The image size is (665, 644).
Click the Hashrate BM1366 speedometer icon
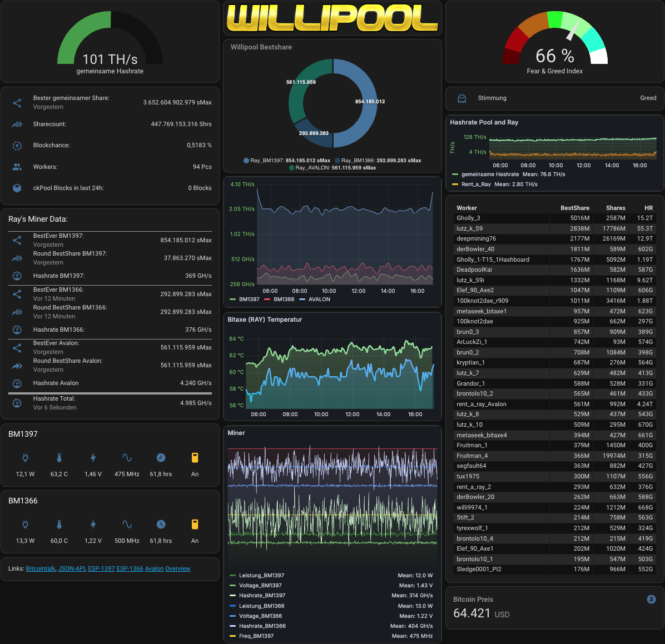[x=17, y=330]
